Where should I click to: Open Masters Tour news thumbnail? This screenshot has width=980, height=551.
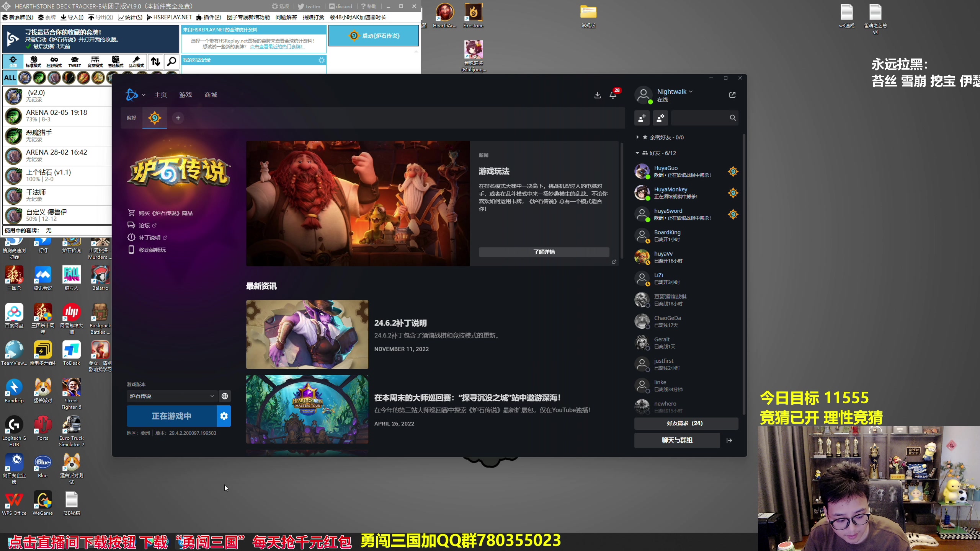coord(307,409)
